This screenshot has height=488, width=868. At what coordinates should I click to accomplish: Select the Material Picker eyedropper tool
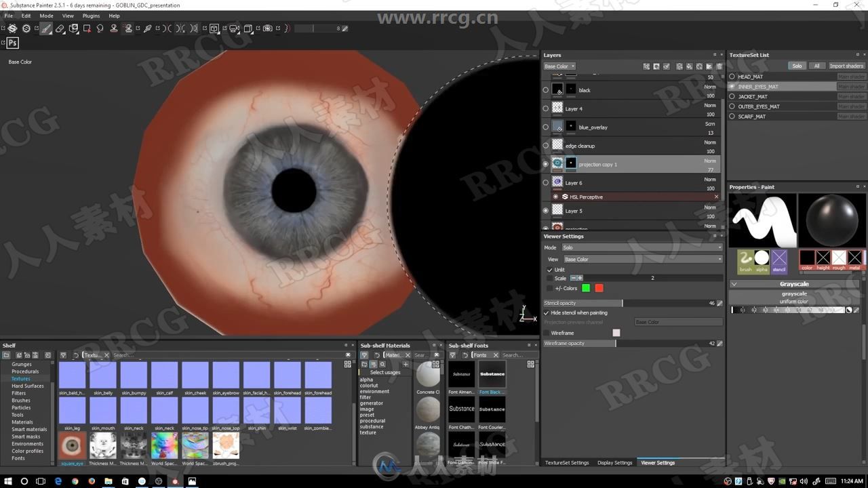pyautogui.click(x=148, y=28)
